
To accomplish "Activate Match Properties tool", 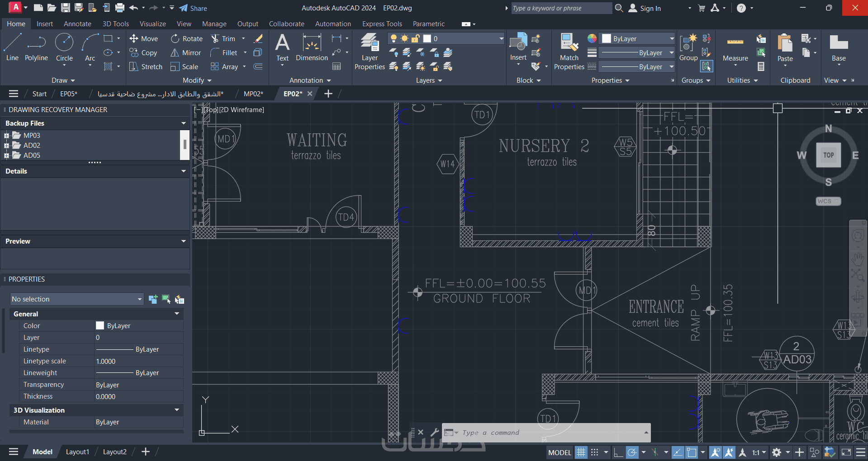I will coord(569,52).
